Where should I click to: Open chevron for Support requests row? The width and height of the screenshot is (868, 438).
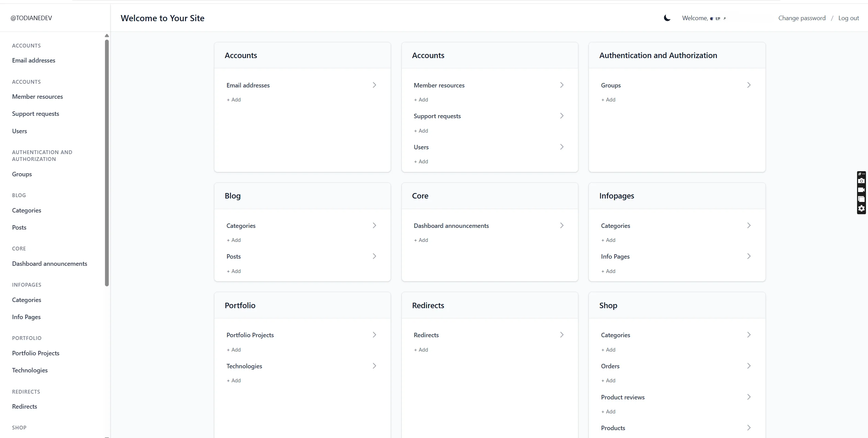(562, 116)
